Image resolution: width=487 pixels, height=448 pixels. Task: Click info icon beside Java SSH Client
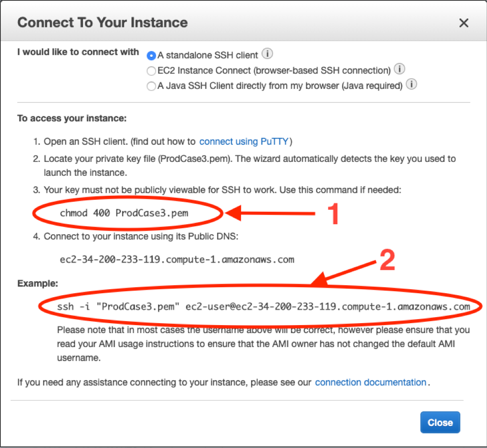tap(411, 85)
